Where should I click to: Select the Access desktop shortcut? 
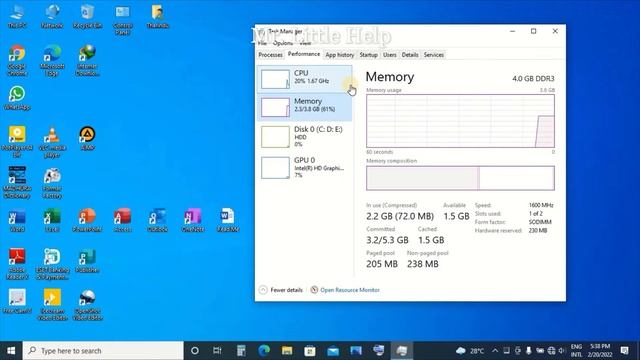[x=122, y=220]
